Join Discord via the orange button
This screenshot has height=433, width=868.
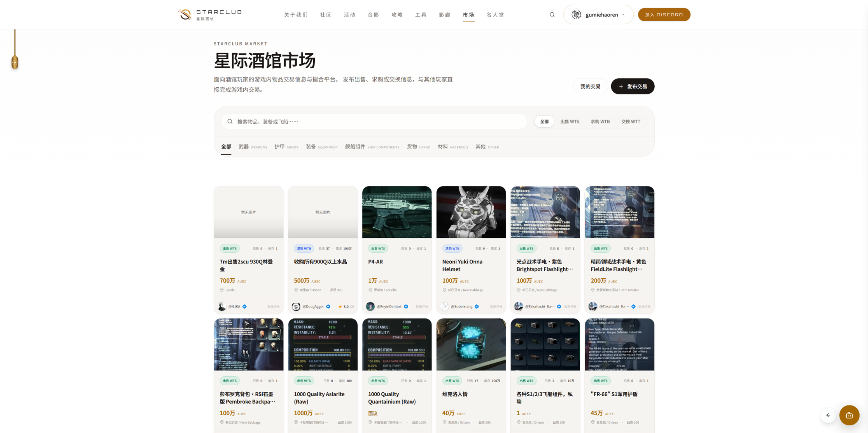tap(664, 14)
